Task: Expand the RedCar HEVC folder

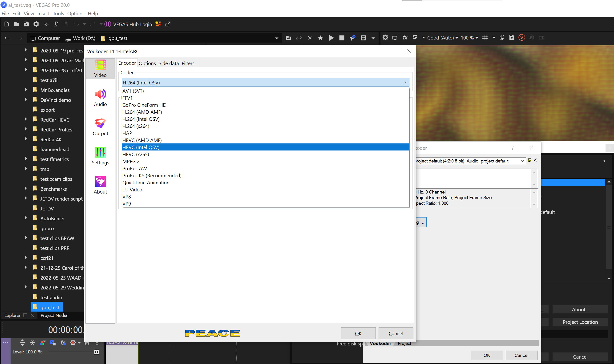Action: [26, 119]
